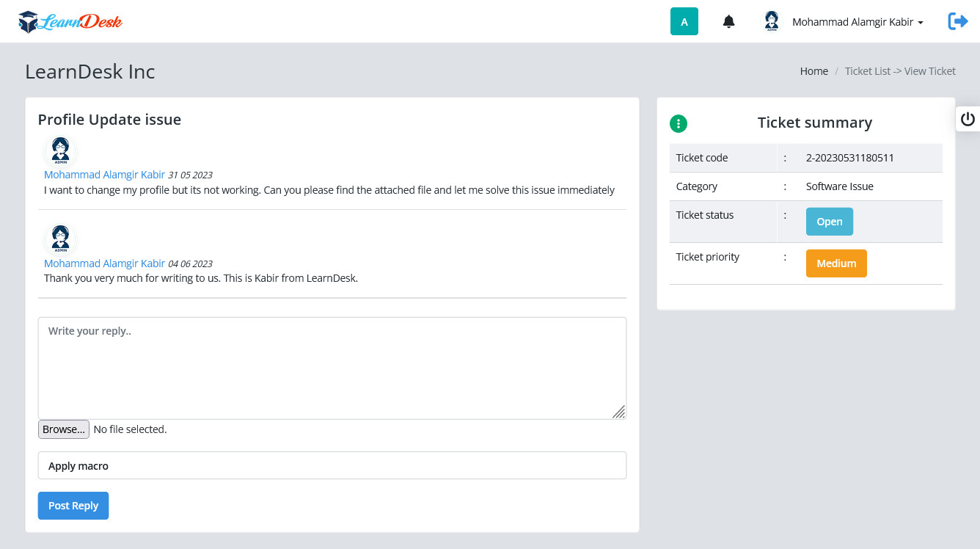Click the Post Reply button
Viewport: 980px width, 549px height.
[73, 506]
